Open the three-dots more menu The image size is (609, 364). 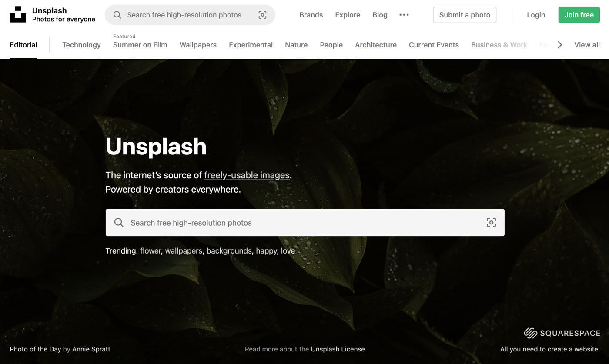(404, 15)
